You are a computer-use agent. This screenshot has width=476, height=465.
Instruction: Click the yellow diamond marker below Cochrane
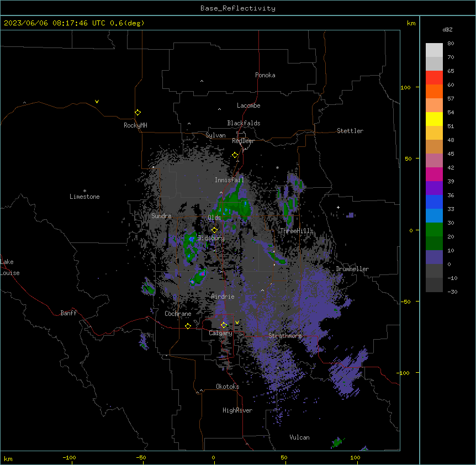click(x=188, y=326)
